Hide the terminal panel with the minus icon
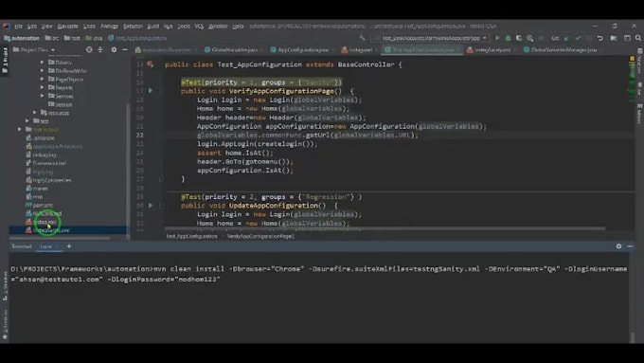The height and width of the screenshot is (363, 644). point(630,246)
